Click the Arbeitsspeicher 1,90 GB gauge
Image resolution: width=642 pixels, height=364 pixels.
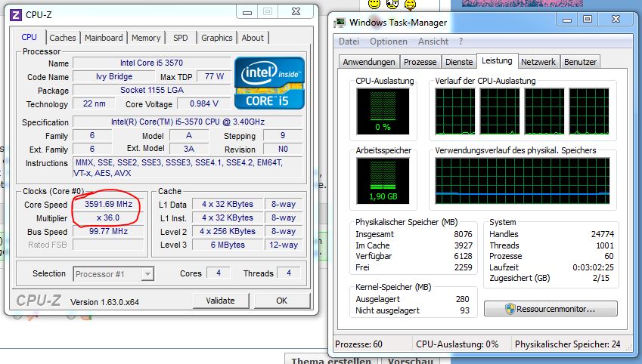point(383,180)
